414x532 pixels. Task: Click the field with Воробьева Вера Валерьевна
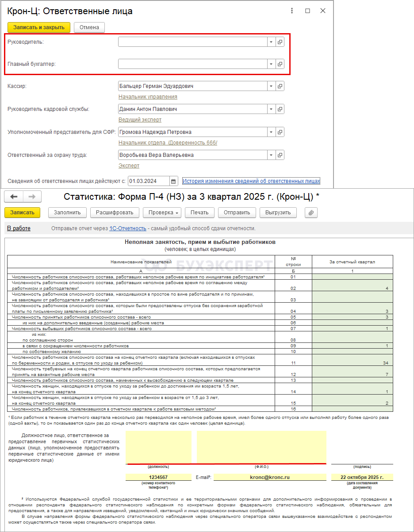[192, 155]
